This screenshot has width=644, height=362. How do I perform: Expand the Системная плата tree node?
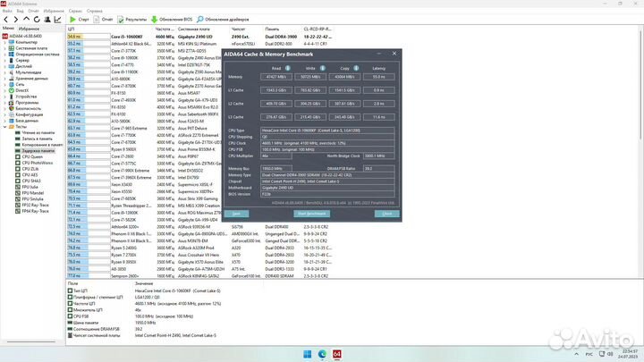pyautogui.click(x=5, y=48)
